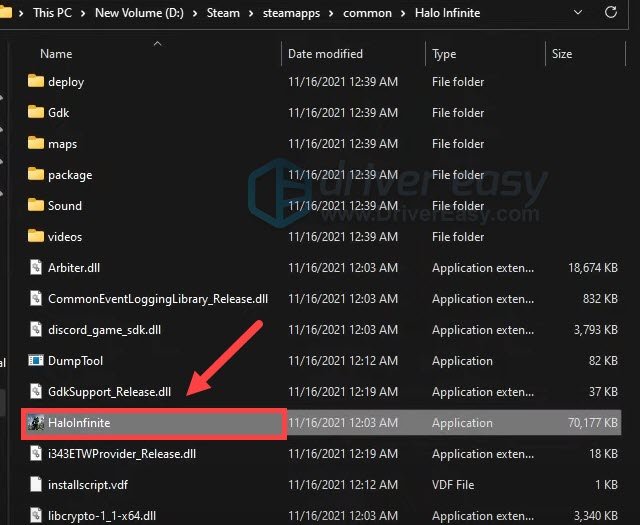Sort files by Date modified column
The image size is (640, 525).
point(325,54)
